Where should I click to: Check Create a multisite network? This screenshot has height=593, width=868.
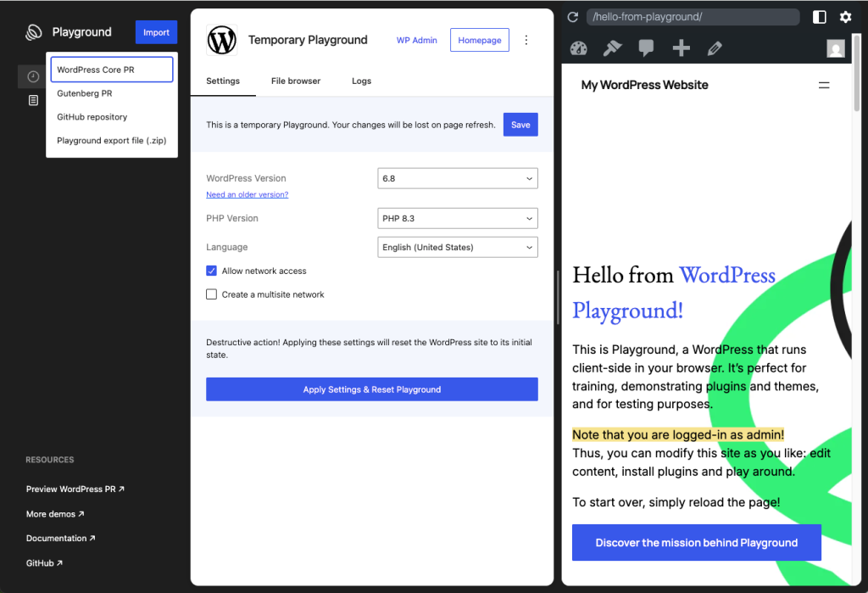(x=211, y=294)
